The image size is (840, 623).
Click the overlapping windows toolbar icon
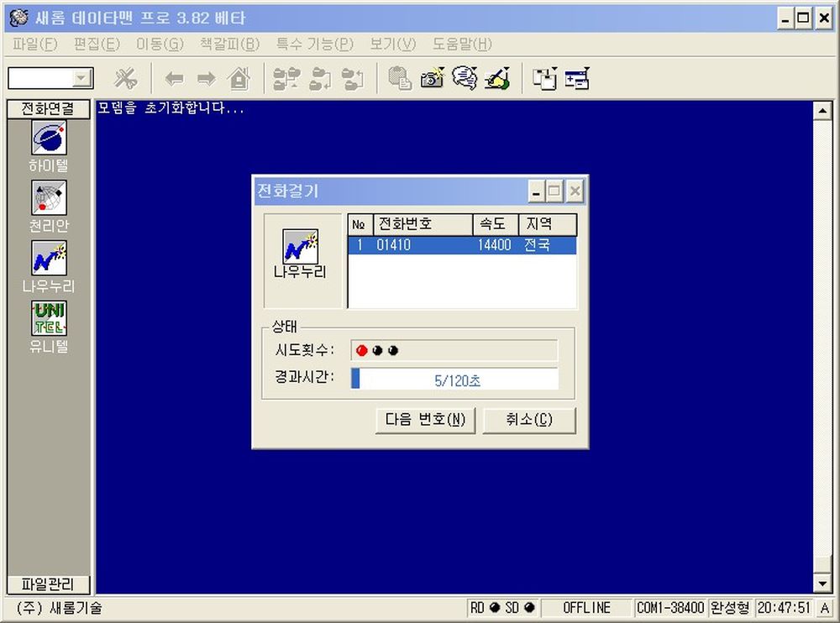[544, 79]
